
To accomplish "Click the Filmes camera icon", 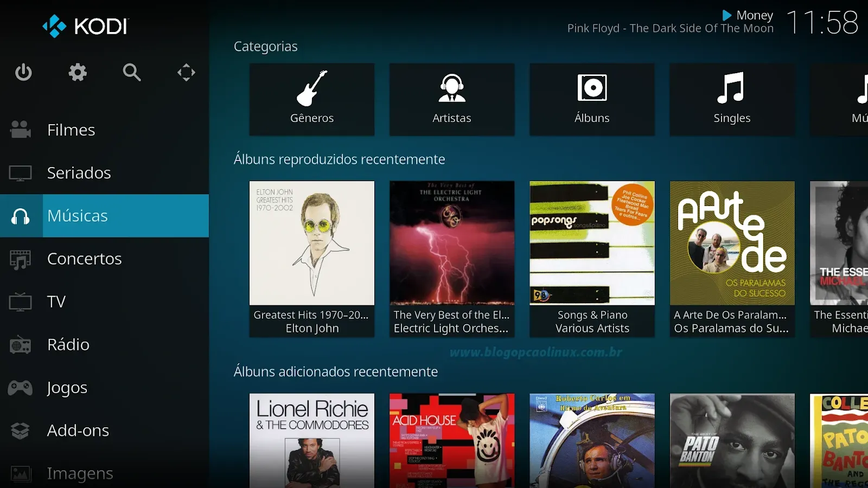I will [x=21, y=130].
